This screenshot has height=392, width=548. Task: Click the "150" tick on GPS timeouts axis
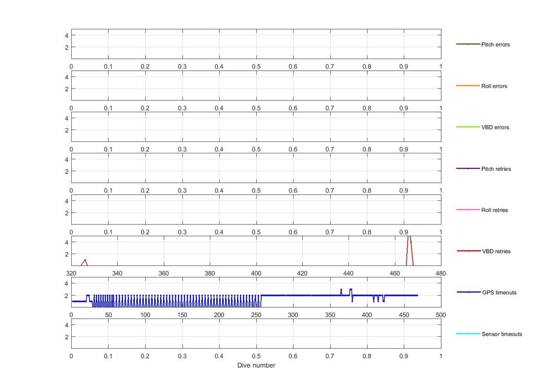[182, 315]
